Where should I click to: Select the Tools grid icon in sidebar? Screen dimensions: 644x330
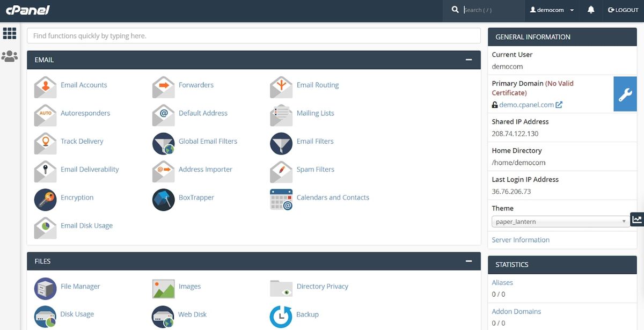click(10, 33)
